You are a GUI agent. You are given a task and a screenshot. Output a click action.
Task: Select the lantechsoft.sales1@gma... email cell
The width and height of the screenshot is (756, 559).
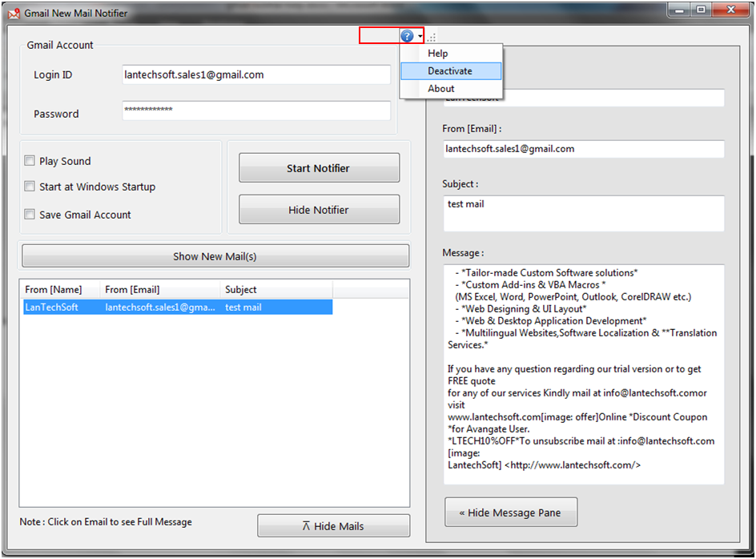coord(160,308)
